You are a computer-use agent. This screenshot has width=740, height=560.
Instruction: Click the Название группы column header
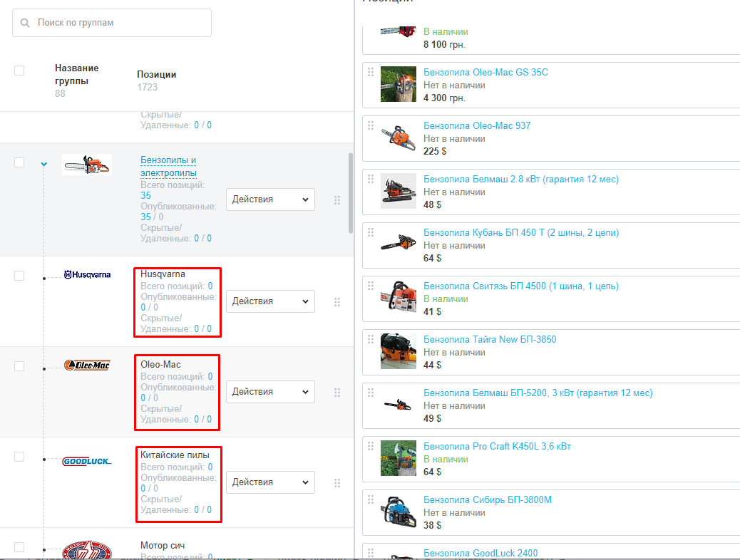(77, 74)
